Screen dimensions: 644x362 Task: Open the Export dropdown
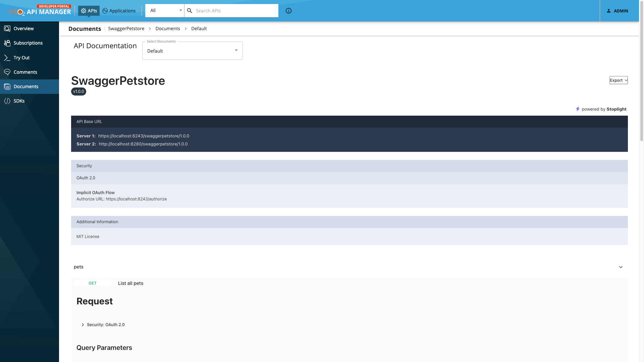click(619, 80)
